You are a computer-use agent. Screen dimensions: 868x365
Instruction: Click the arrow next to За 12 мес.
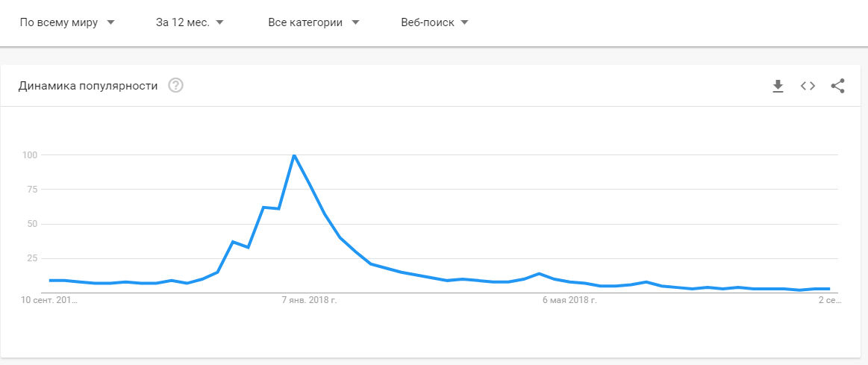[219, 22]
